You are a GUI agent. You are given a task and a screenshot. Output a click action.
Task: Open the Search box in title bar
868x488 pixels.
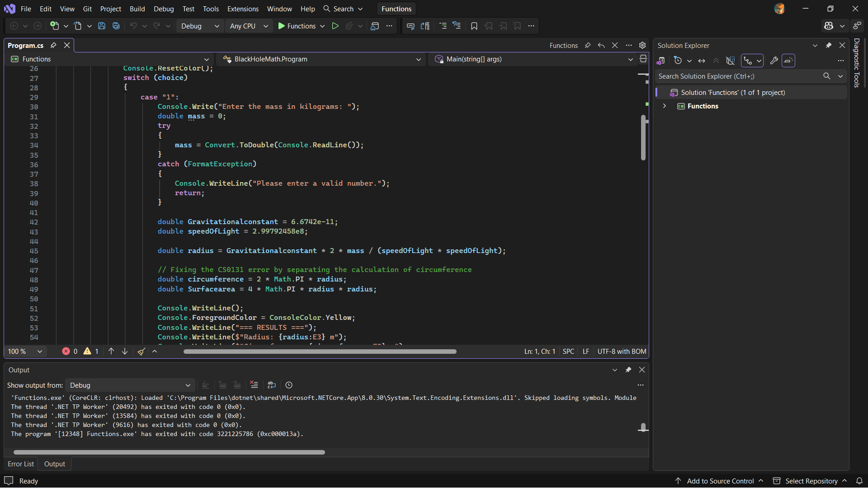[x=343, y=9]
